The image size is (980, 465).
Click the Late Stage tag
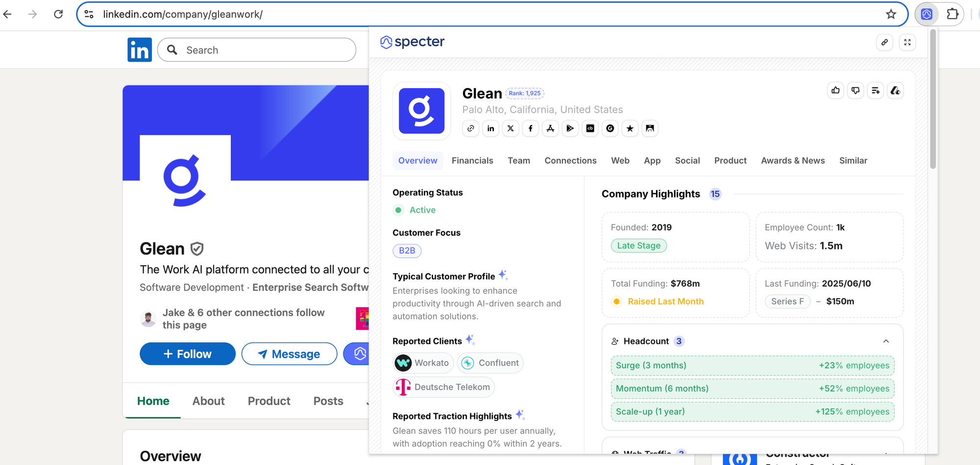[639, 245]
